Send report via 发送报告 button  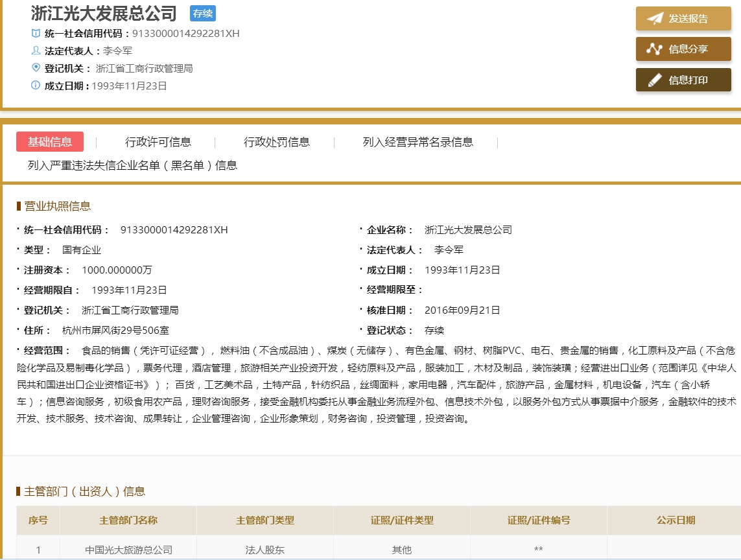click(683, 18)
